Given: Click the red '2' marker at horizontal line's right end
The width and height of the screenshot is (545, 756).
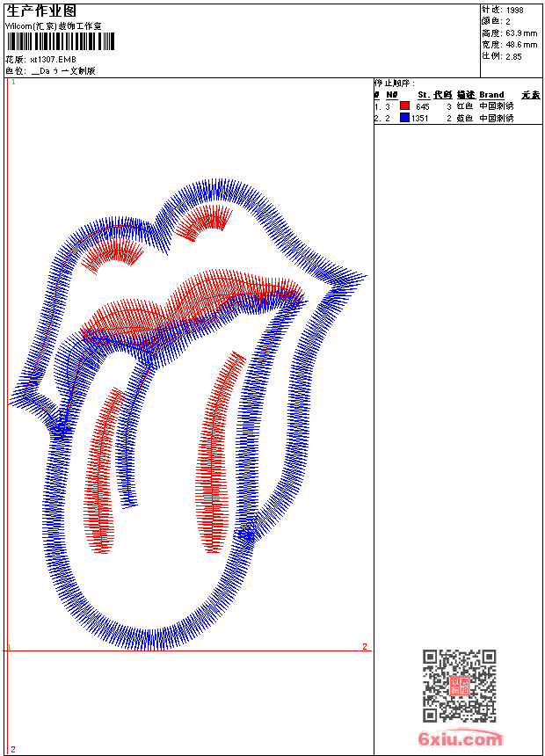Looking at the screenshot, I should click(365, 646).
